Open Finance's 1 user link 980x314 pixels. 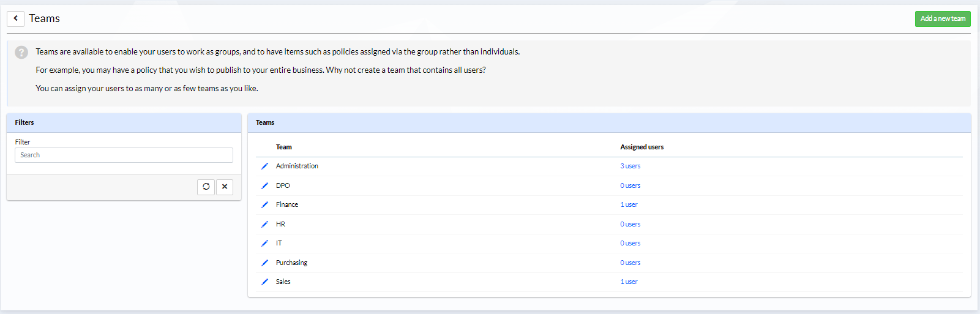click(x=629, y=204)
